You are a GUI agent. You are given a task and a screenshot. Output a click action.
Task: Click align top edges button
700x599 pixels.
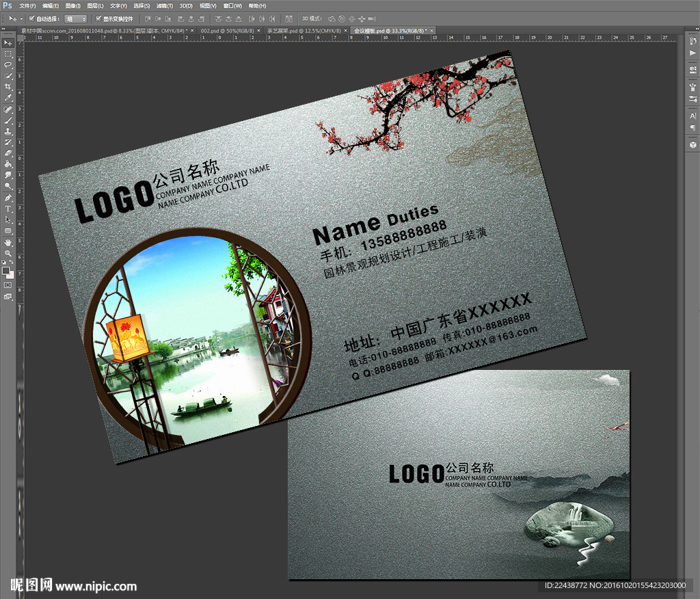coord(148,18)
